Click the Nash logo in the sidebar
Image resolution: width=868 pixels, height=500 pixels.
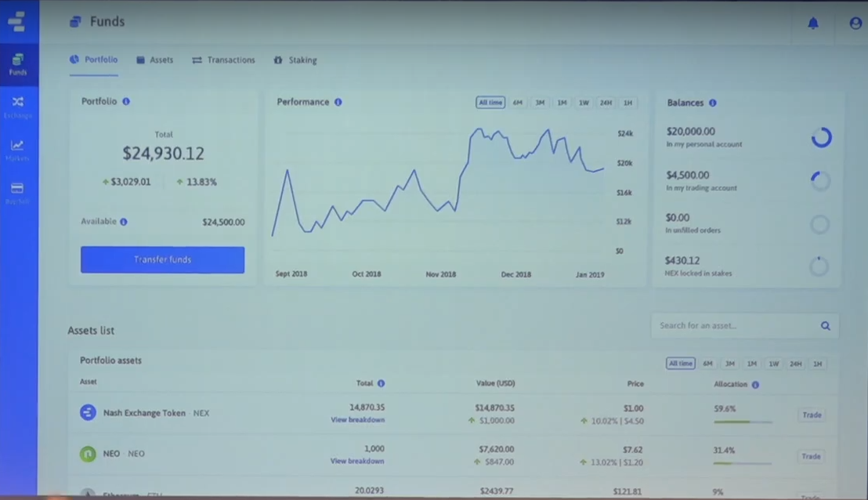point(16,21)
